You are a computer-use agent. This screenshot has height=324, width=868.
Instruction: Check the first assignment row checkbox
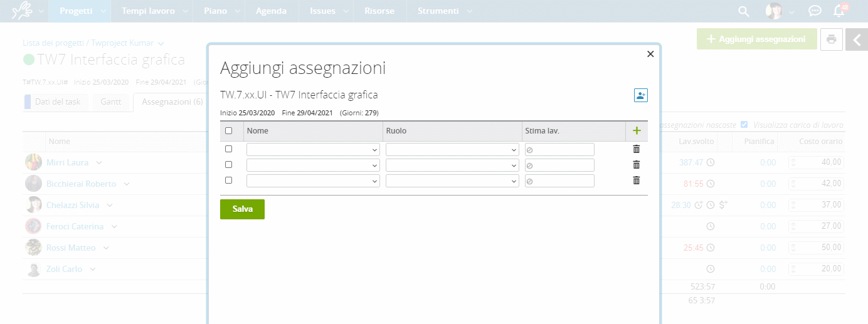[228, 149]
